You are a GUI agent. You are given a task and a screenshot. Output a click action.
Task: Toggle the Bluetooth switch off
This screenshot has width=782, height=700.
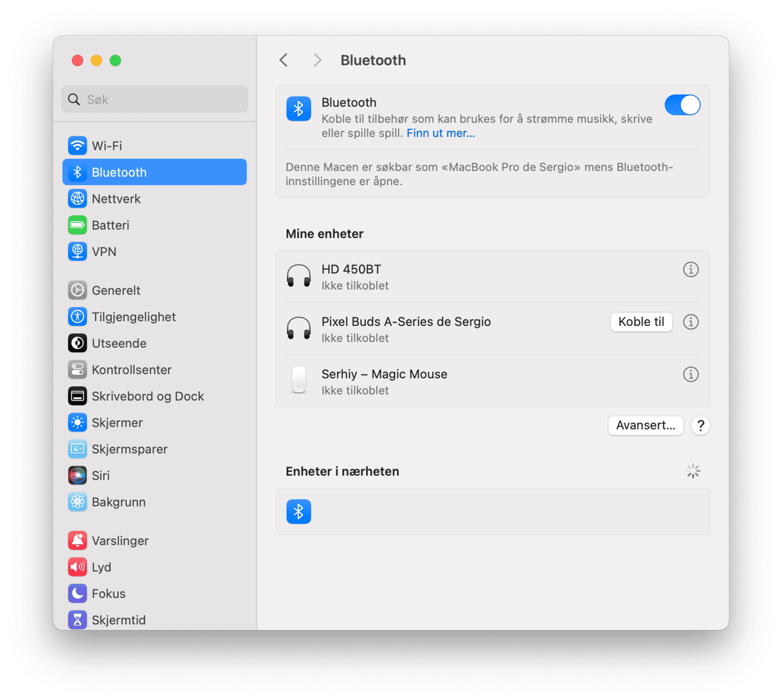(x=682, y=105)
